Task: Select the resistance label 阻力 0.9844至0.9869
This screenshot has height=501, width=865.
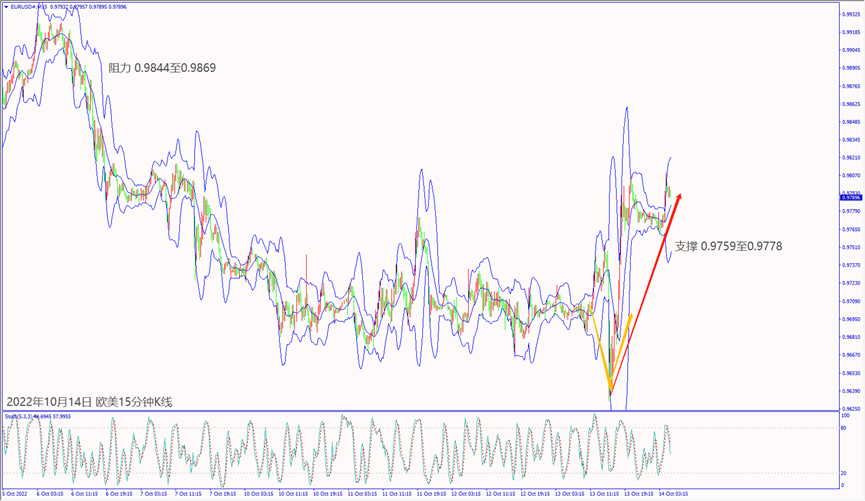Action: [162, 68]
